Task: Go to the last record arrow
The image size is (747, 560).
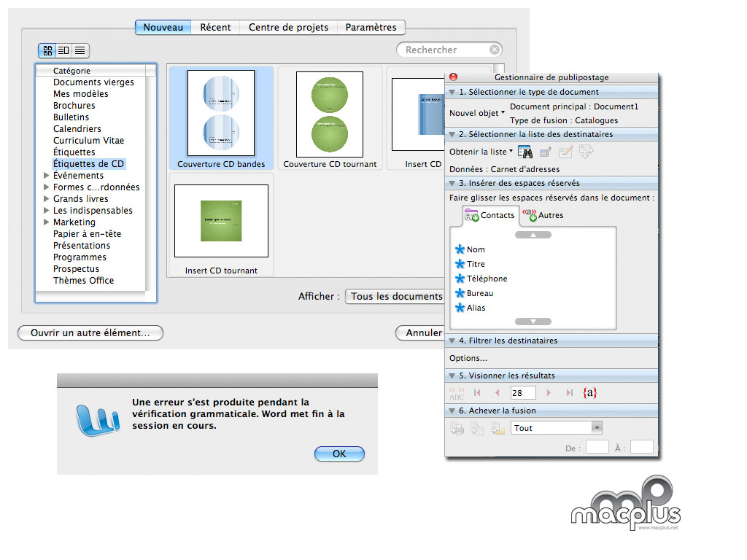Action: [x=570, y=393]
